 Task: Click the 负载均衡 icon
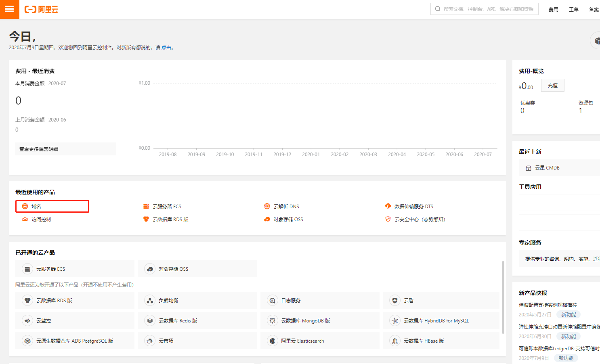pos(150,300)
